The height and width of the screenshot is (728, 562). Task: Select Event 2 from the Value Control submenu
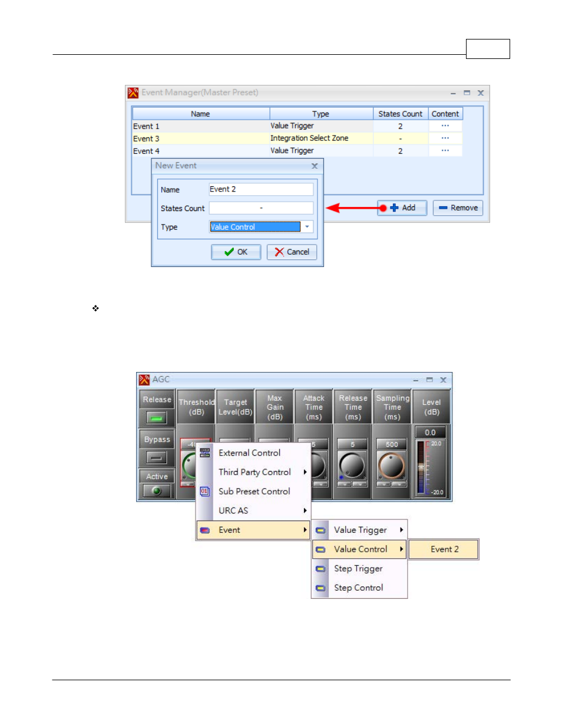(x=444, y=549)
